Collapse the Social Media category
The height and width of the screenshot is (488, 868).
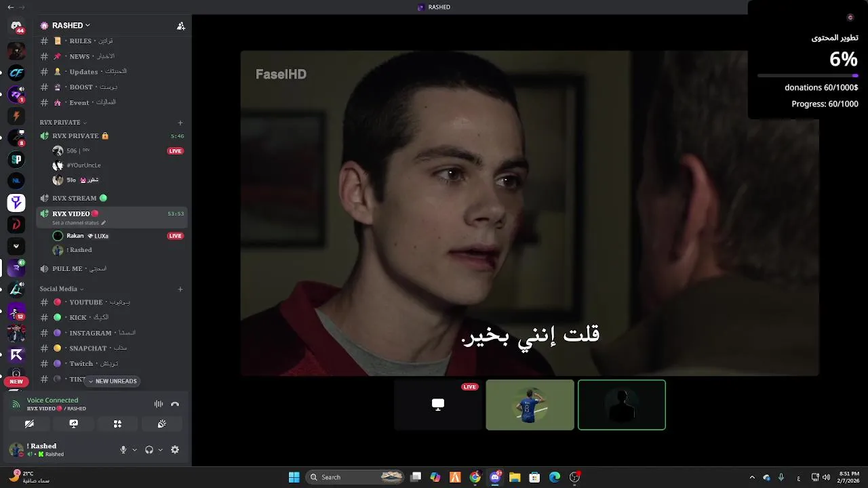coord(62,289)
